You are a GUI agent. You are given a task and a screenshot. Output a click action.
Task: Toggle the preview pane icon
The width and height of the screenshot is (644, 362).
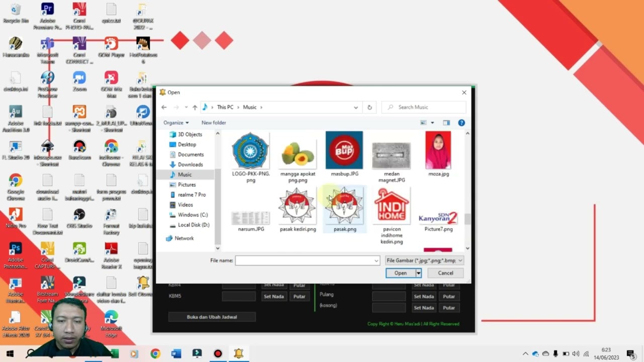tap(446, 123)
